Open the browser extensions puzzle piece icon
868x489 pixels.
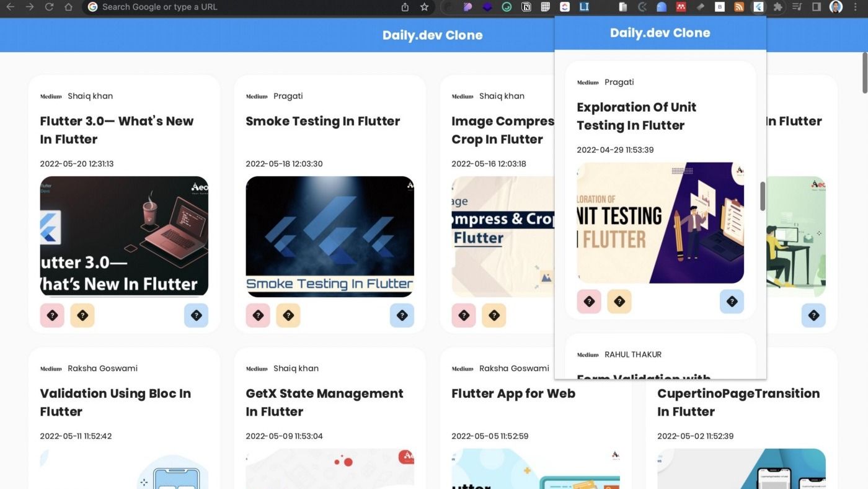pyautogui.click(x=780, y=7)
